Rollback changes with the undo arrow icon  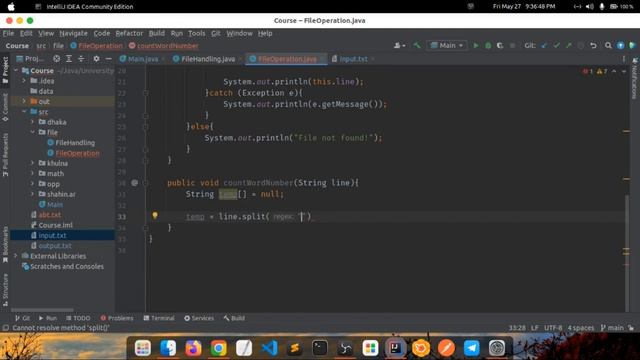(x=593, y=45)
